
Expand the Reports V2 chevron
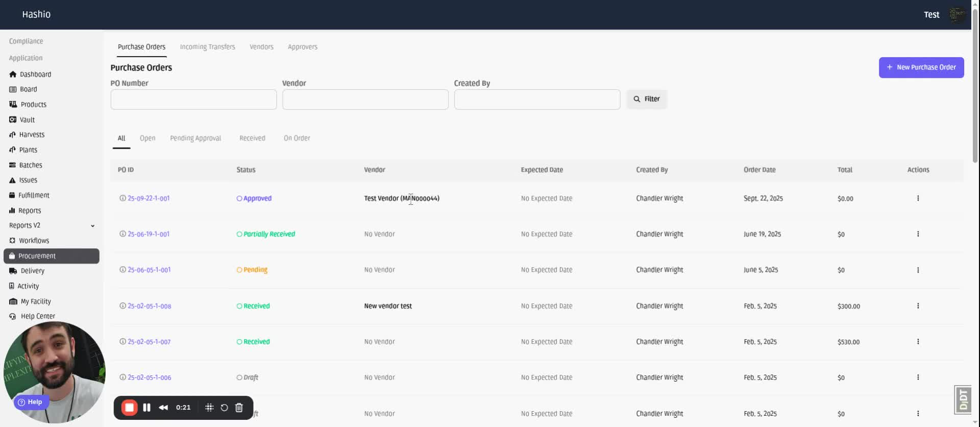[x=92, y=226]
